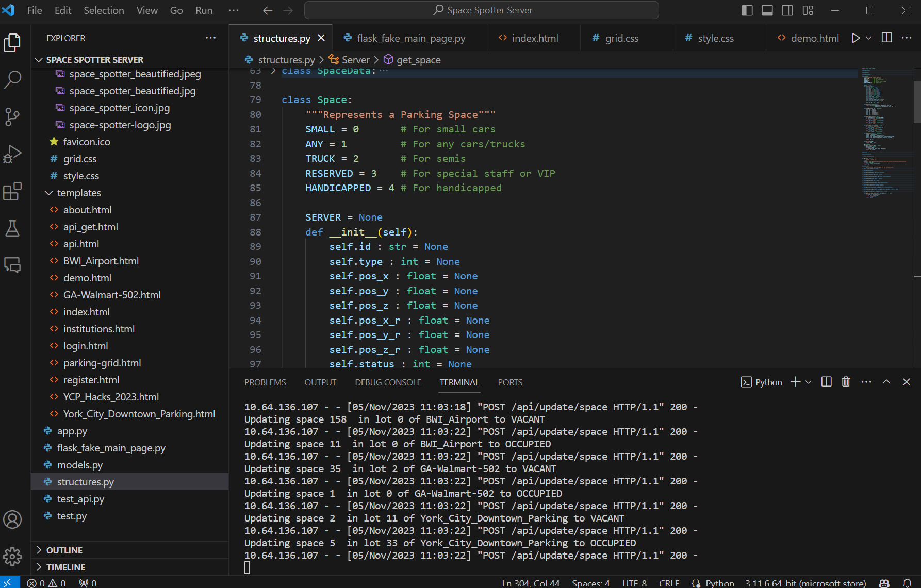Viewport: 921px width, 588px height.
Task: Click the Run Python File play button
Action: point(856,38)
